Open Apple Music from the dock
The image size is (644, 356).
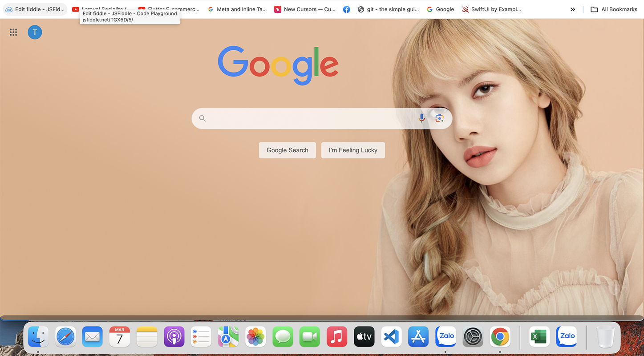pos(337,337)
